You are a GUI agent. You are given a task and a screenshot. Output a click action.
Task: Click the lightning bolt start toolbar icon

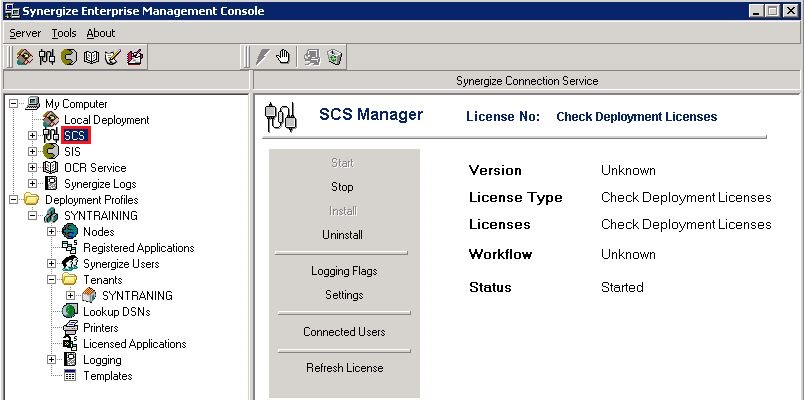click(263, 57)
